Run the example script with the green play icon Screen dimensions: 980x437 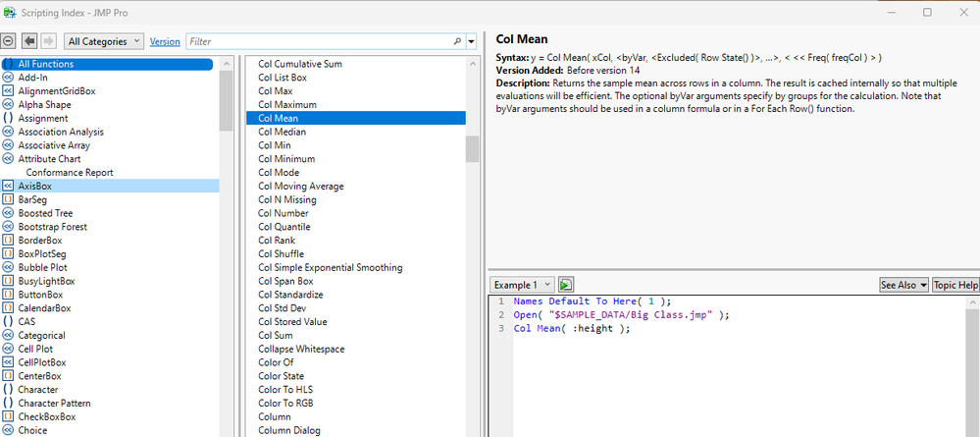pos(566,285)
